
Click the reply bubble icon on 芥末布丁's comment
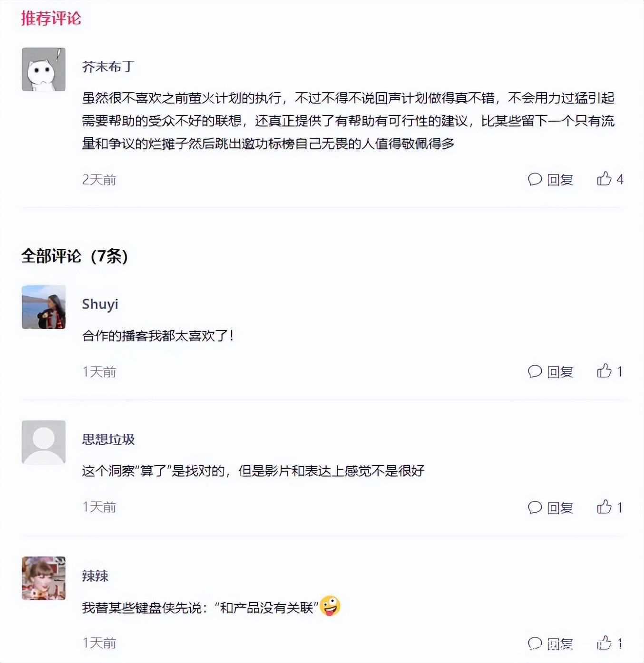click(535, 179)
